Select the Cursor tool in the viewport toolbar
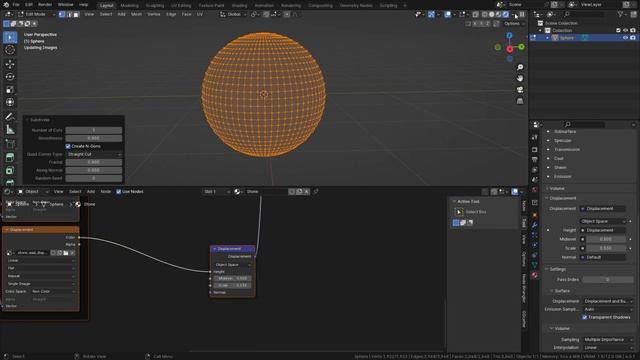Viewport: 640px width, 360px height. (10, 50)
